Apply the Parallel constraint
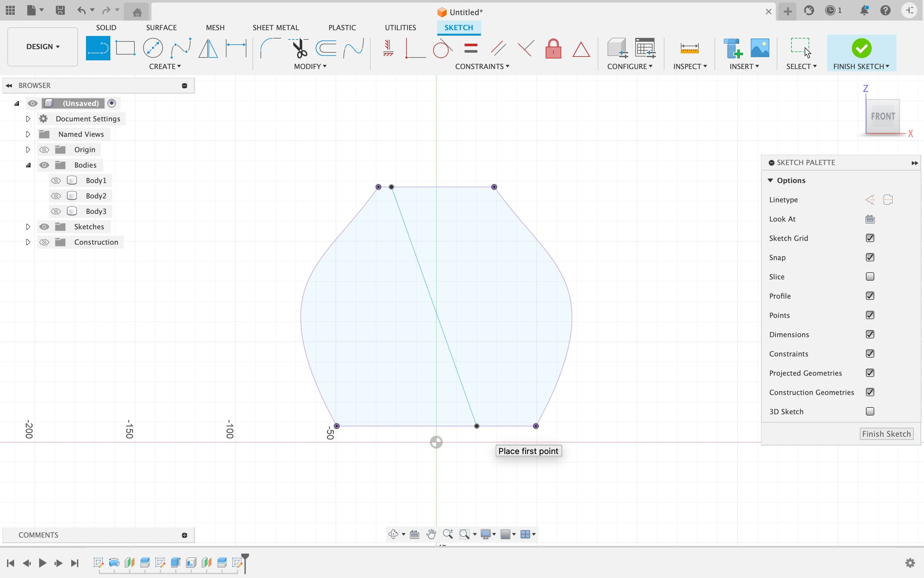The image size is (924, 578). pyautogui.click(x=498, y=48)
